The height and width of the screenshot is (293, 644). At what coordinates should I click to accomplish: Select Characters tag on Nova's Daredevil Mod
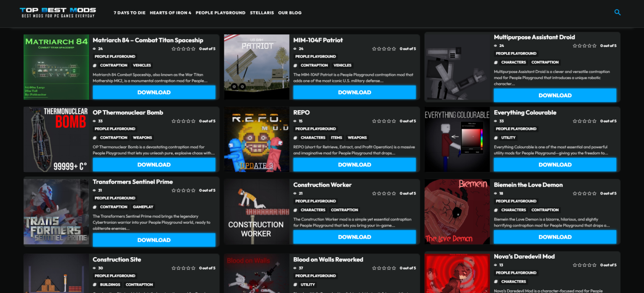pyautogui.click(x=514, y=282)
